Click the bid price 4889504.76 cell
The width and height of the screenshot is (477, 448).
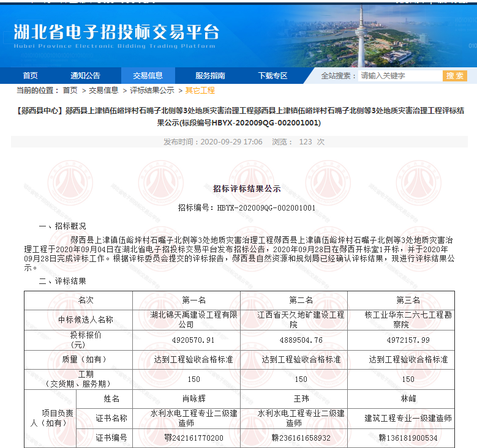[x=293, y=340]
